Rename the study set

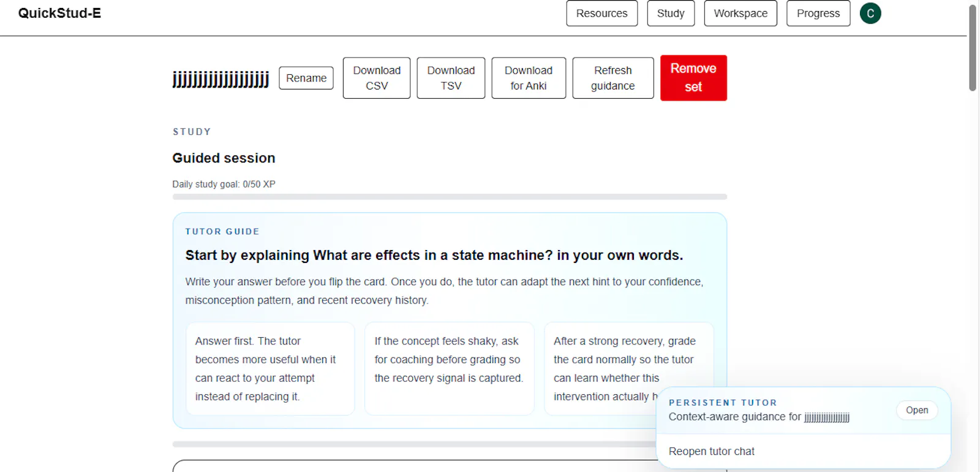point(306,78)
